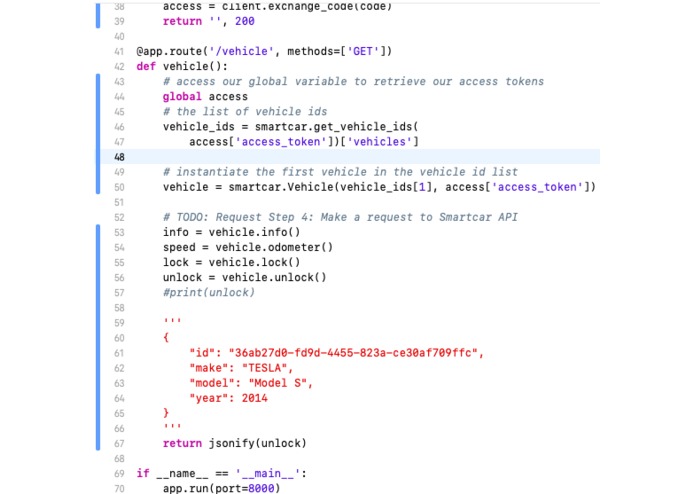Click the 'vehicles' string on line 47

379,142
